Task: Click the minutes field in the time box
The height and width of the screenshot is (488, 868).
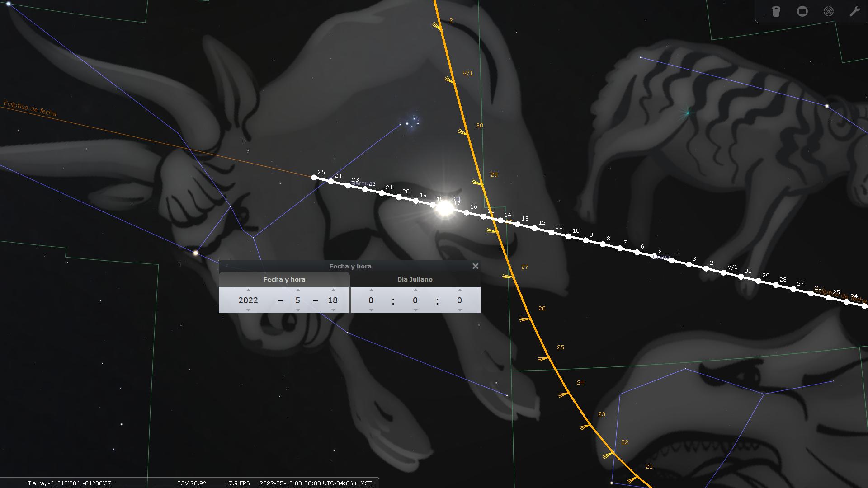Action: [415, 300]
